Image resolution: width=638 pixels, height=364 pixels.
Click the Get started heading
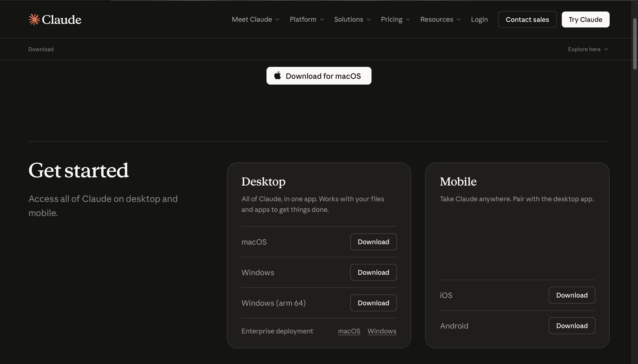coord(78,170)
